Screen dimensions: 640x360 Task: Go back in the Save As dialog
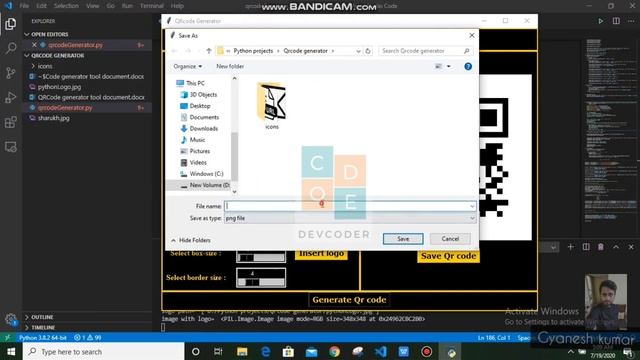174,51
